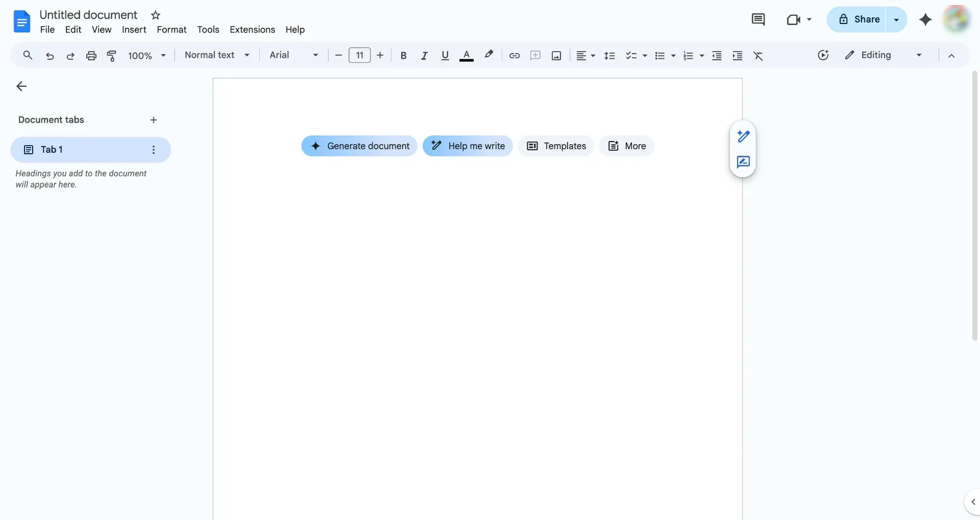The width and height of the screenshot is (980, 520).
Task: Click the Gemini sparkle icon
Action: pyautogui.click(x=925, y=19)
